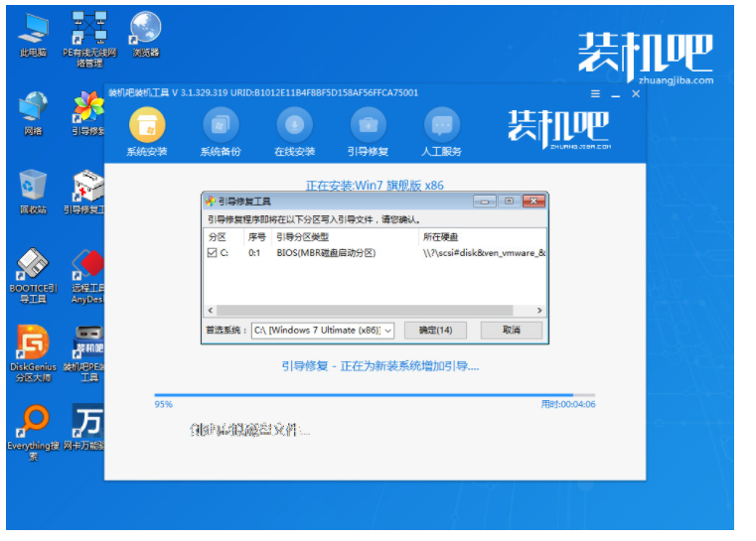
Task: Open the 回收站 recycle bin
Action: tap(33, 192)
